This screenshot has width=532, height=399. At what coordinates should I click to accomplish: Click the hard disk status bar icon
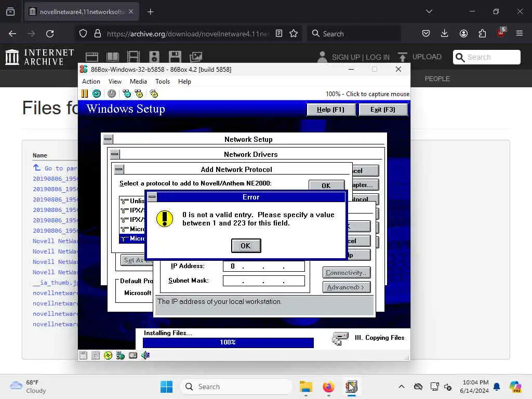[133, 355]
